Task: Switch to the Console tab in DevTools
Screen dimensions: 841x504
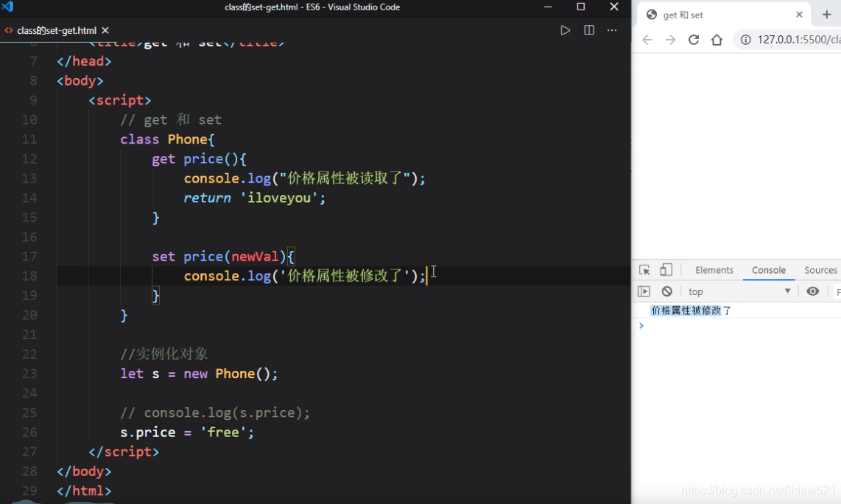Action: [769, 271]
